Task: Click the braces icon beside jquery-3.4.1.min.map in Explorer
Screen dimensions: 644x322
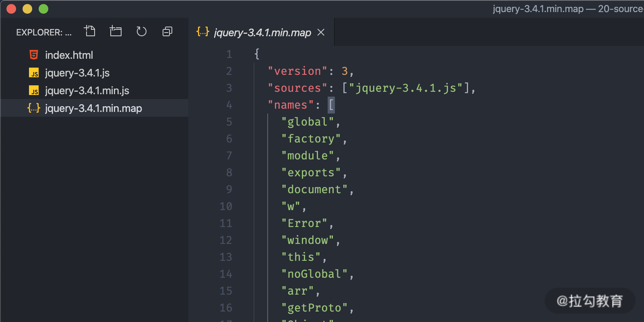Action: coord(34,108)
